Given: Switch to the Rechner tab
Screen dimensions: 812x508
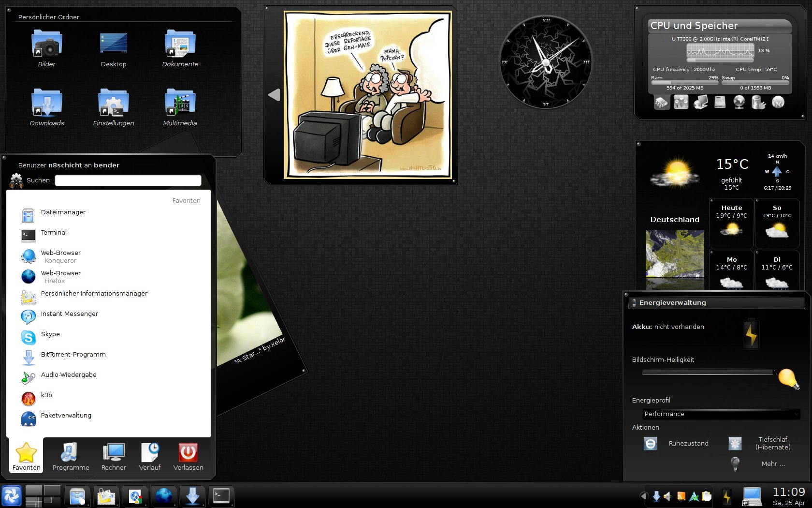Looking at the screenshot, I should (x=114, y=456).
